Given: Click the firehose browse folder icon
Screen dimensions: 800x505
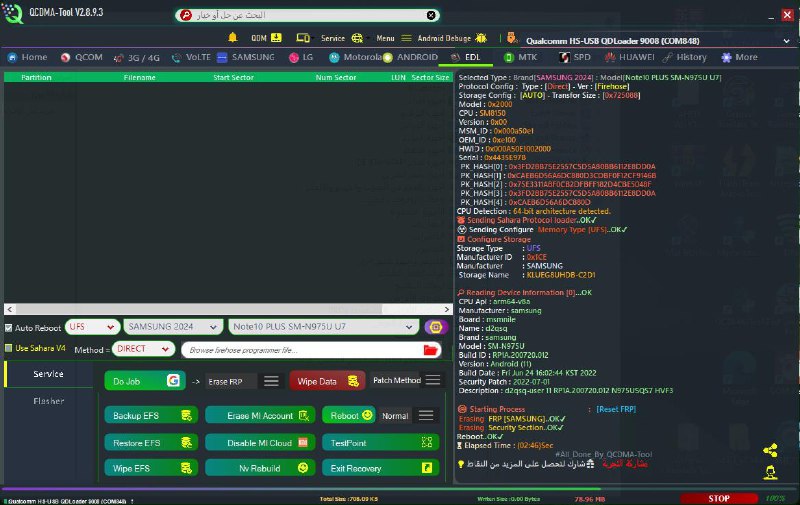Looking at the screenshot, I should click(x=430, y=350).
